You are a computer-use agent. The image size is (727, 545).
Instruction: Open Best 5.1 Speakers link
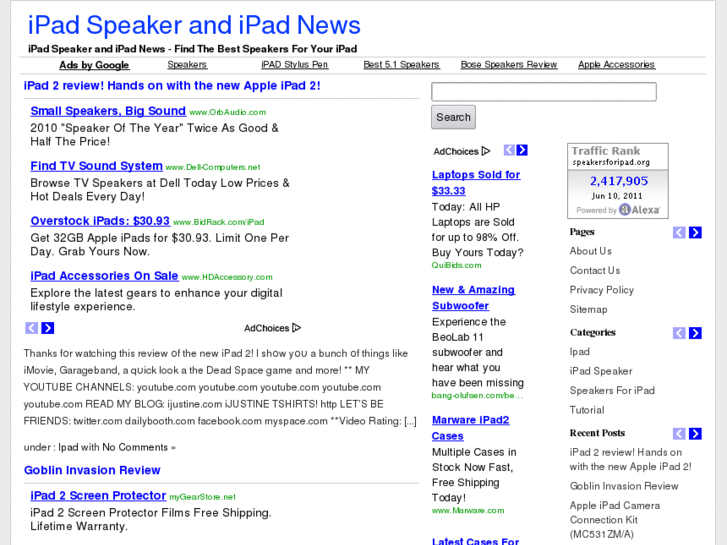402,64
